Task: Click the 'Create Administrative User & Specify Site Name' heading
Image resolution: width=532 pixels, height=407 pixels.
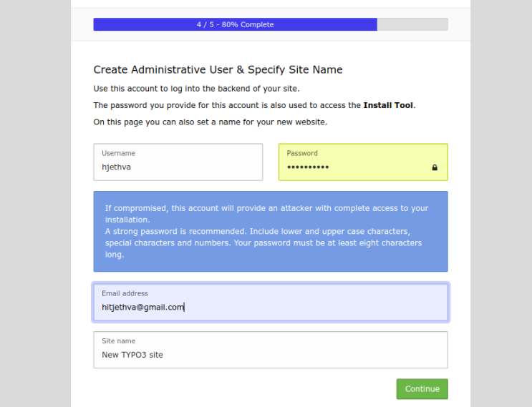Action: pos(218,69)
